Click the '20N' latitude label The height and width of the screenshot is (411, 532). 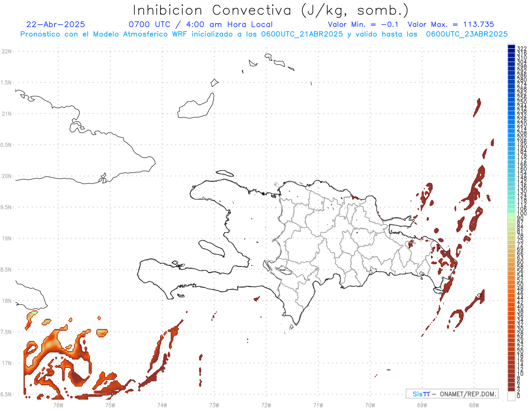click(7, 176)
